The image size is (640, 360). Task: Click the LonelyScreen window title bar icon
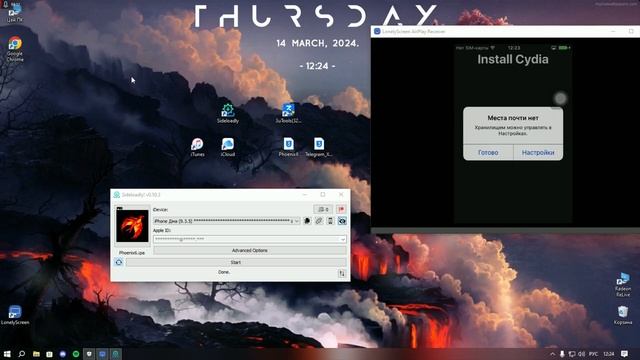377,31
